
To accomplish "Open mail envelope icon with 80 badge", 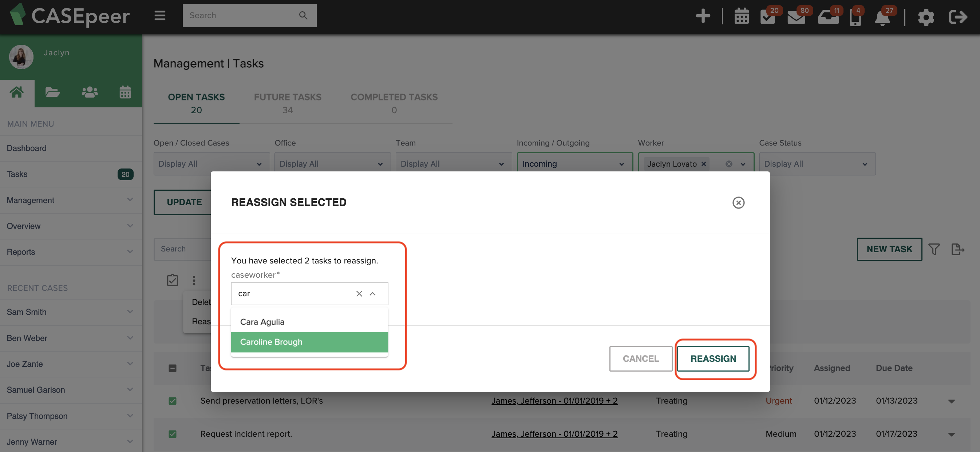I will (x=796, y=17).
